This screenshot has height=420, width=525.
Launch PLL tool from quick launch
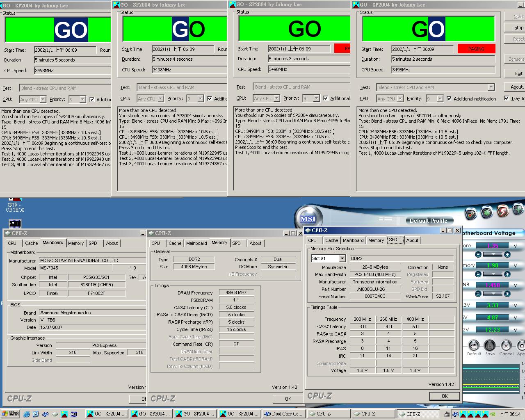74,414
